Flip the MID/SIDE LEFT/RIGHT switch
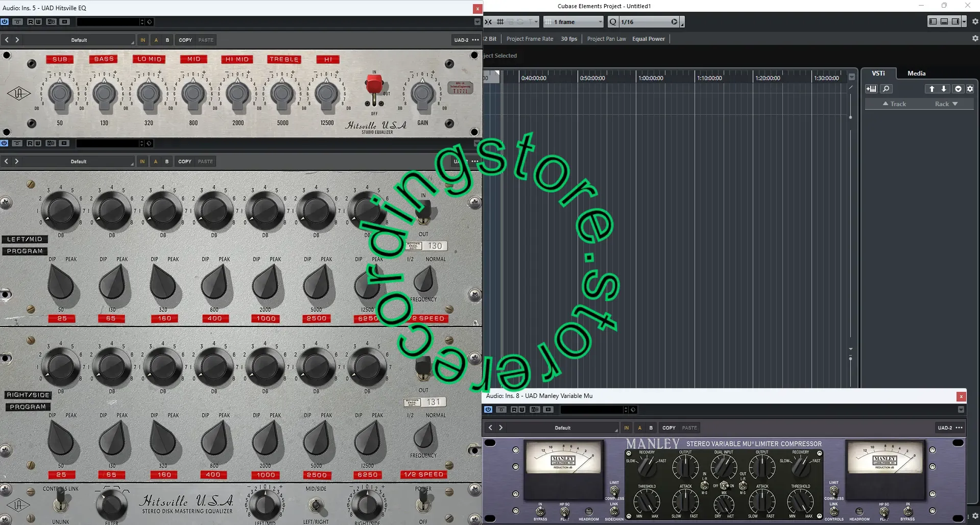Image resolution: width=980 pixels, height=525 pixels. click(317, 505)
